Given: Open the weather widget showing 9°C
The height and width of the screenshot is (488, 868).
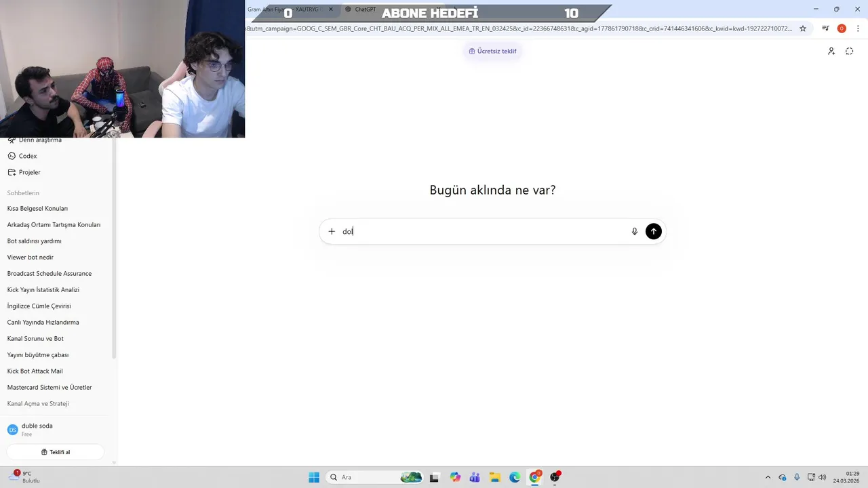Looking at the screenshot, I should tap(25, 477).
